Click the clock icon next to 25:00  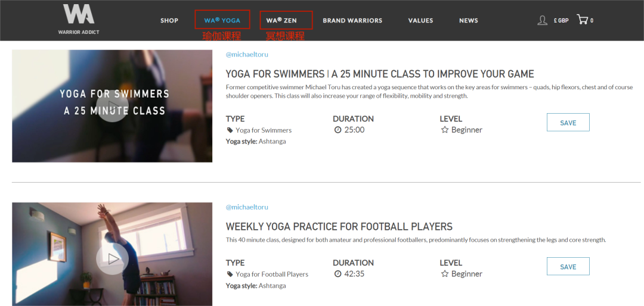338,130
